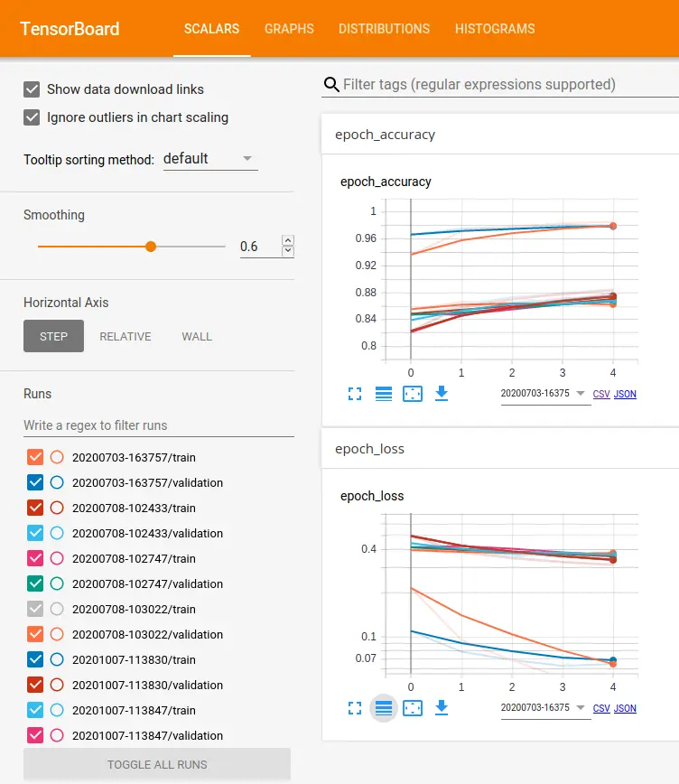This screenshot has height=784, width=679.
Task: Download the epoch_accuracy chart data
Action: 442,394
